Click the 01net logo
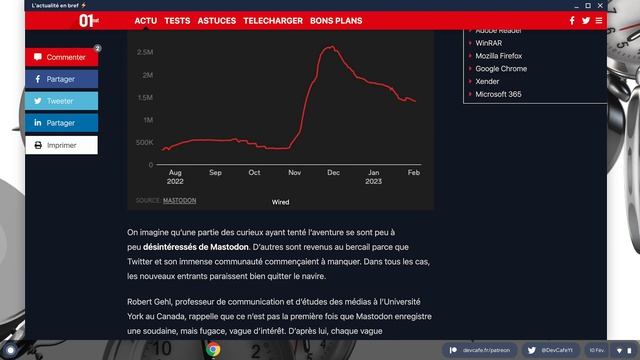The image size is (640, 360). coord(89,20)
